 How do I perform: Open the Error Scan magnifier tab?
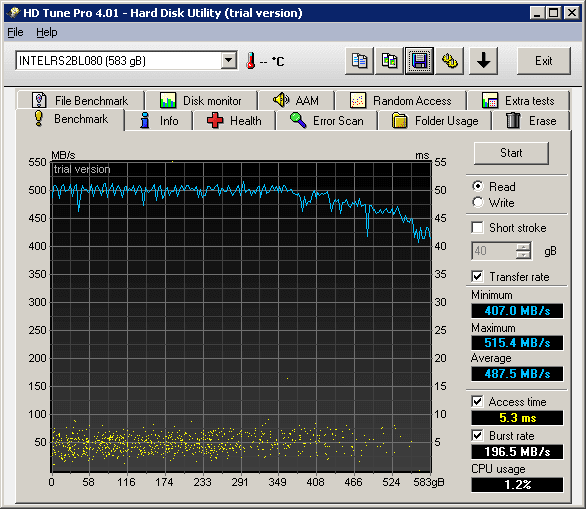[327, 121]
